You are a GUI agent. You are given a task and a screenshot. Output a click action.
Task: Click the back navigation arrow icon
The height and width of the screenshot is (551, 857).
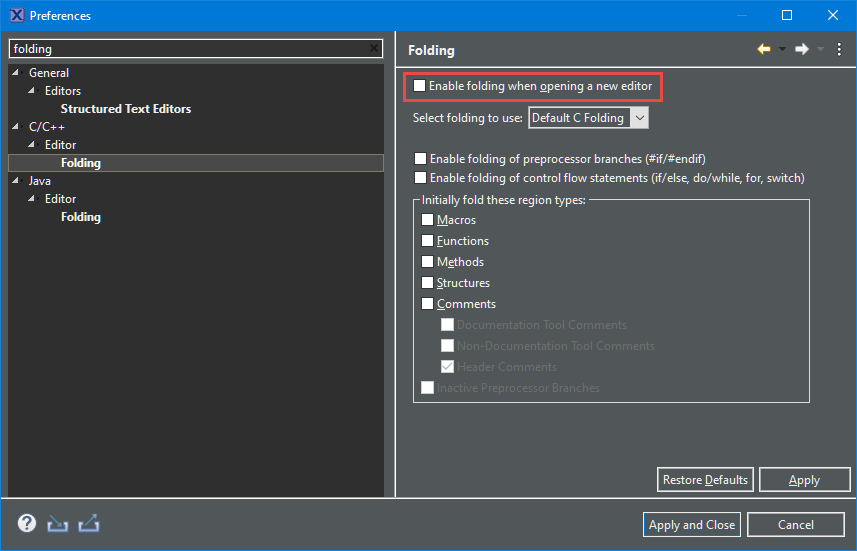click(764, 49)
